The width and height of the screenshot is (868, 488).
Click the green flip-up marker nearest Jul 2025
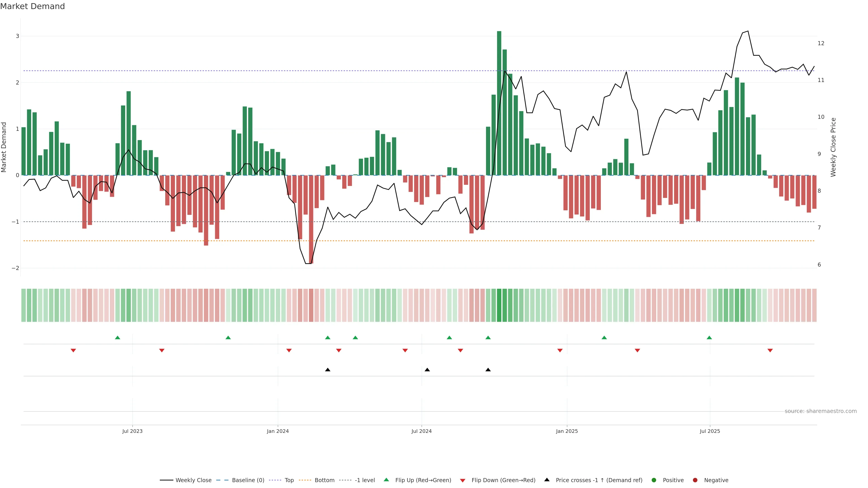pyautogui.click(x=709, y=338)
